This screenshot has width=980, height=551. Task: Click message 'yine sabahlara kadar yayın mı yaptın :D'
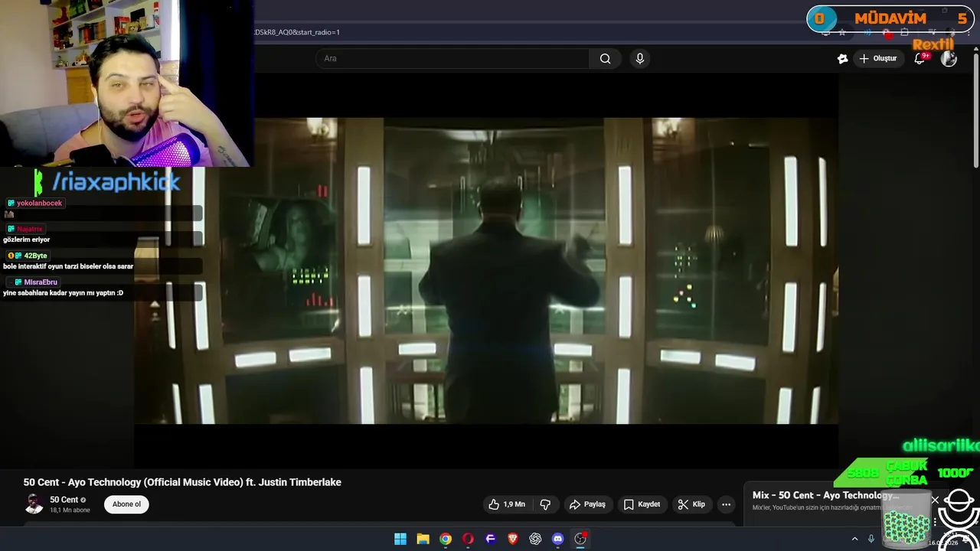pos(63,293)
